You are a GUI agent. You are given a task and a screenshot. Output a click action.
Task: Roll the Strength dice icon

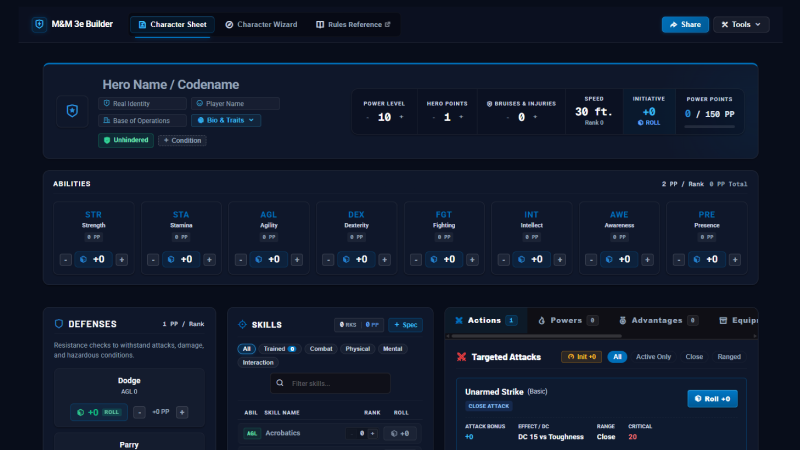click(x=84, y=260)
